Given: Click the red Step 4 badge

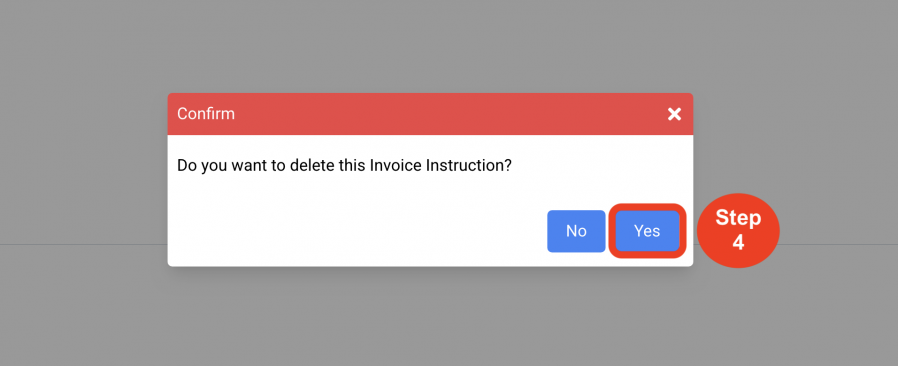Looking at the screenshot, I should click(738, 230).
